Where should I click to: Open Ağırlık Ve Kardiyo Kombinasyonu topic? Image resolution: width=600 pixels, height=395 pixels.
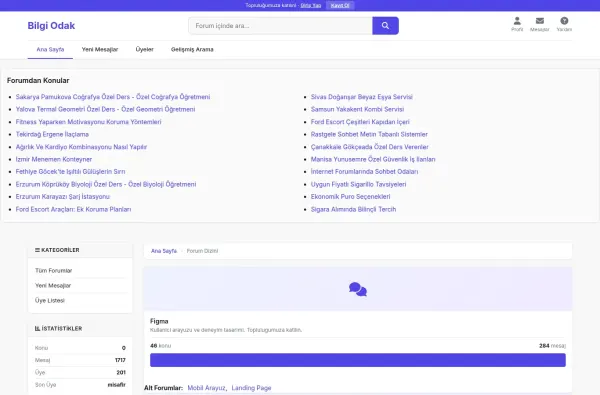point(81,147)
